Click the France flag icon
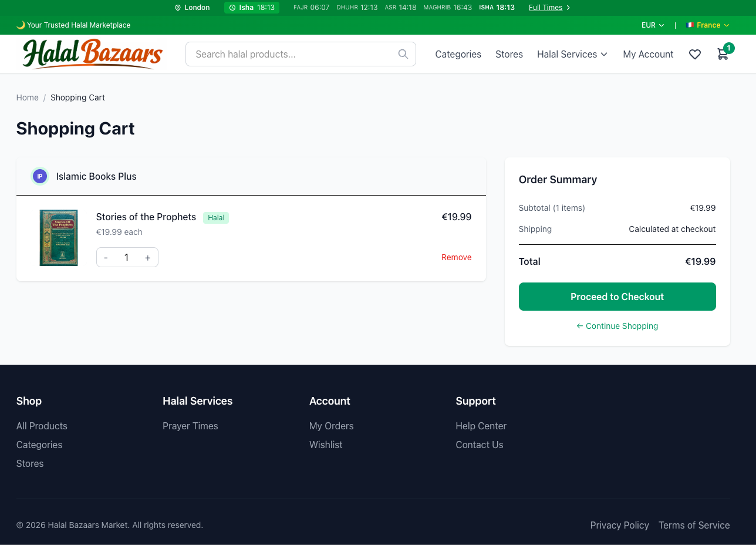 pyautogui.click(x=690, y=25)
